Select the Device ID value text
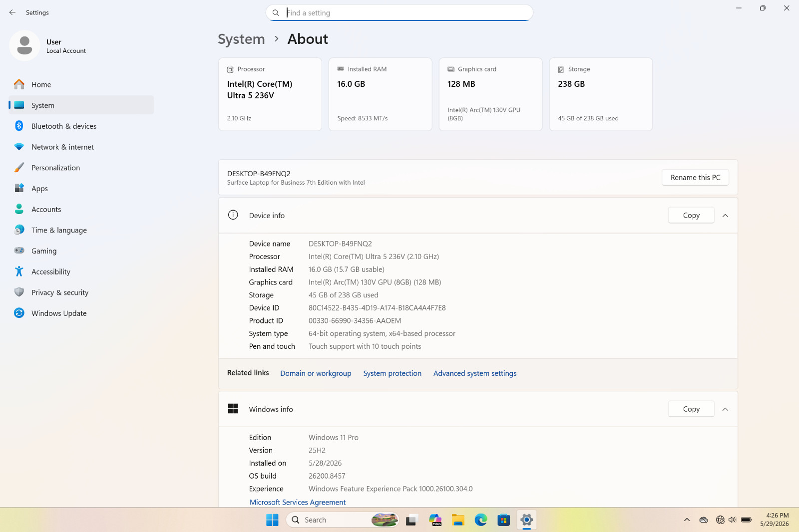 [377, 308]
